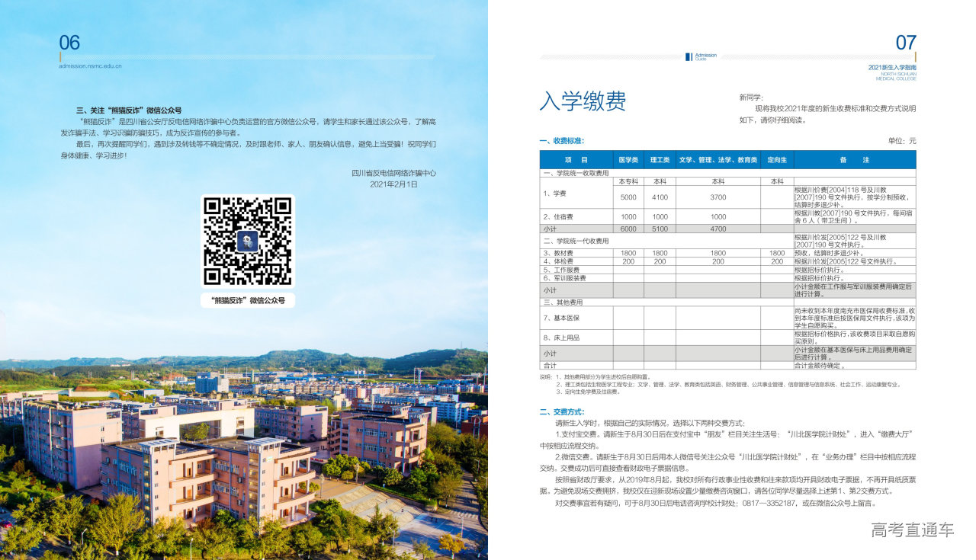Select page number 07
This screenshot has width=976, height=560.
(906, 43)
